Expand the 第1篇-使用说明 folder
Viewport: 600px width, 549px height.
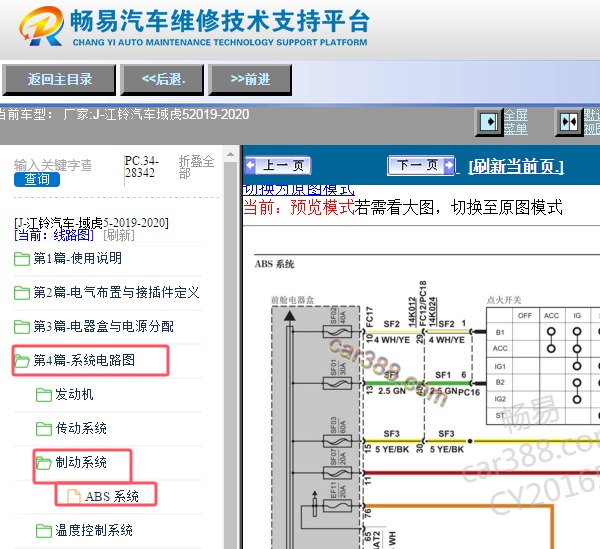click(77, 258)
